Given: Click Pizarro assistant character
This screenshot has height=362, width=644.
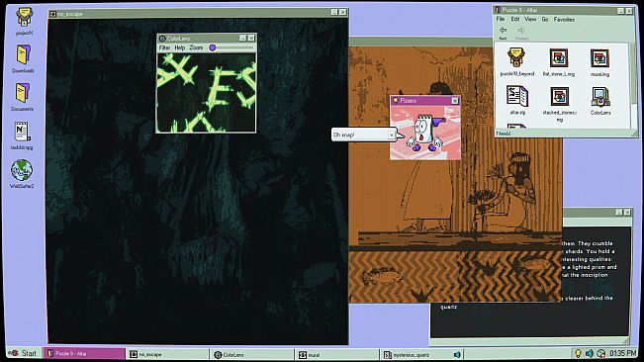Looking at the screenshot, I should coord(423,133).
